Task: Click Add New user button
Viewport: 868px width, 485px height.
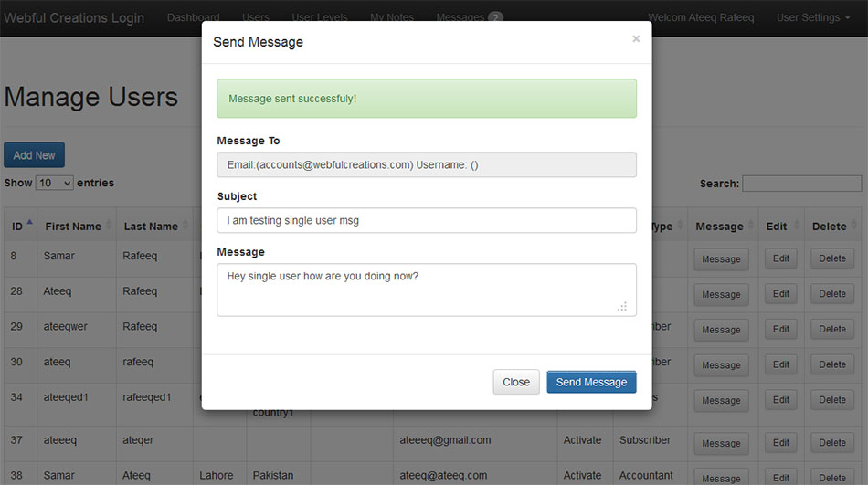Action: pyautogui.click(x=35, y=155)
